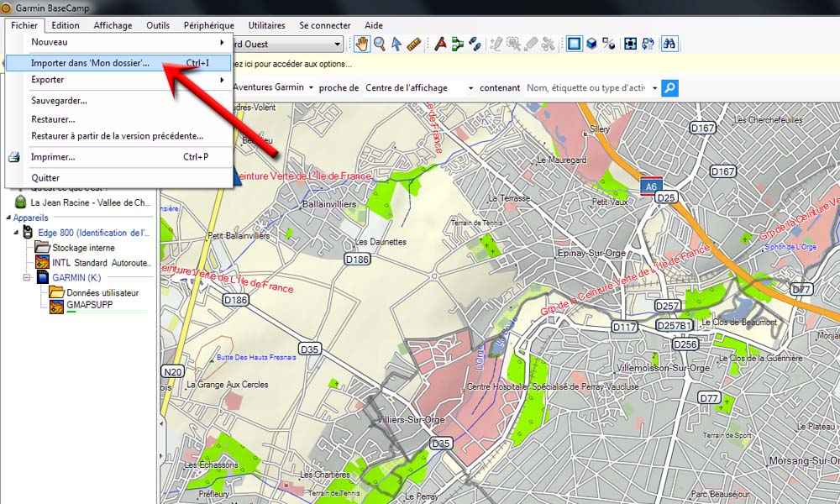Choose the Restaurer... menu entry
Viewport: 840px width, 504px height.
click(x=118, y=119)
